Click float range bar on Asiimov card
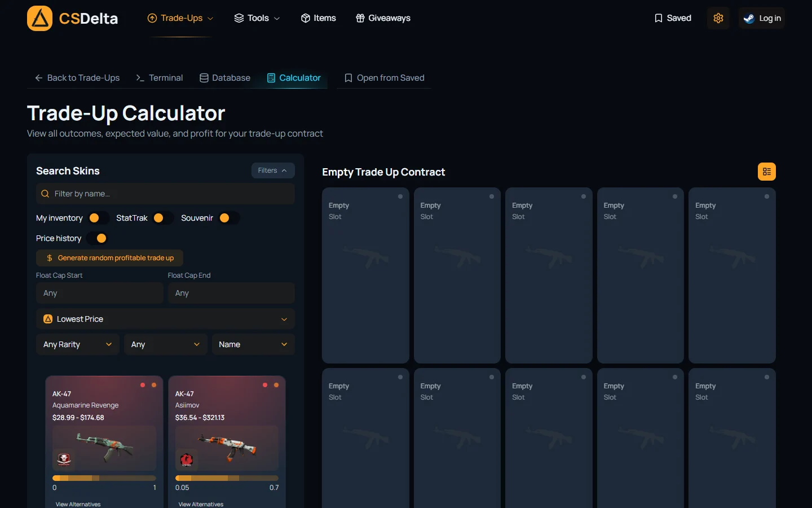The height and width of the screenshot is (508, 812). [227, 478]
